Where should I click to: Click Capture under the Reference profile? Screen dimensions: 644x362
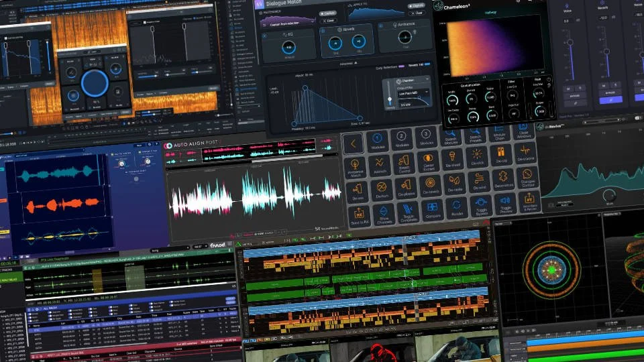tap(327, 13)
